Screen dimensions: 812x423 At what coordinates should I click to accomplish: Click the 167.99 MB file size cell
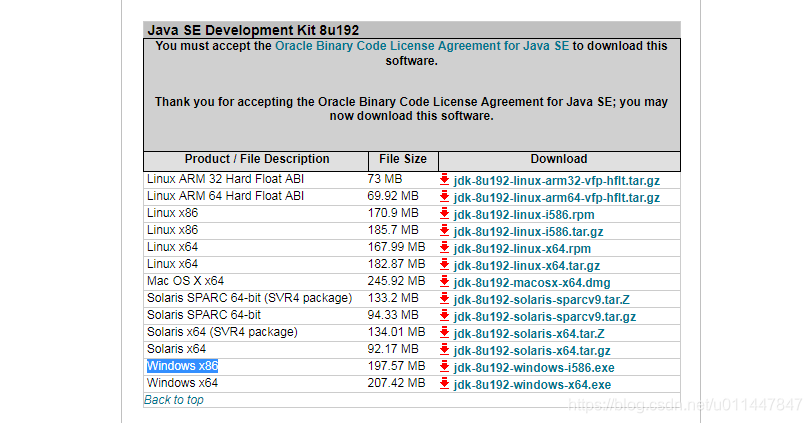pyautogui.click(x=396, y=247)
